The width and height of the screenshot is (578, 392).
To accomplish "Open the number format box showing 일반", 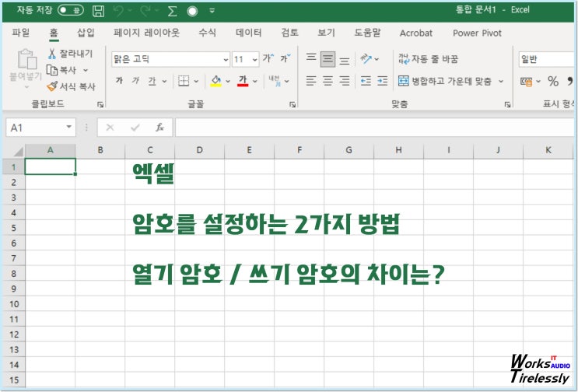I will point(546,59).
